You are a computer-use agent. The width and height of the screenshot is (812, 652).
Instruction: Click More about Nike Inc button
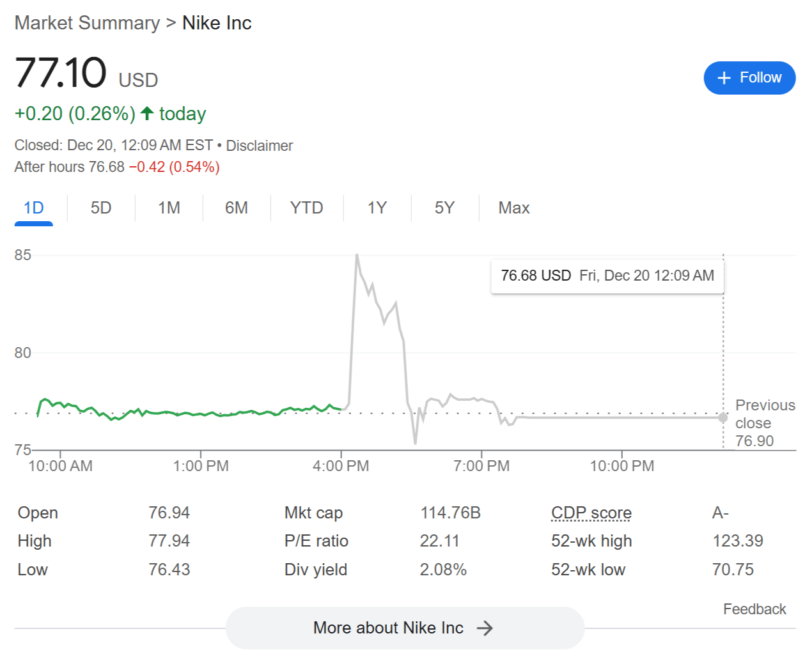pos(405,628)
